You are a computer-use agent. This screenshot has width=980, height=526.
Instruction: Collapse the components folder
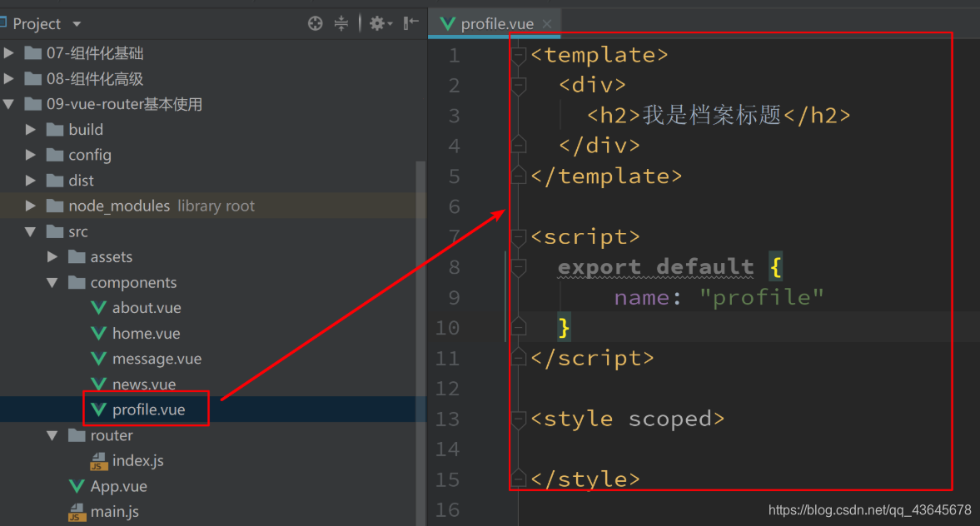pos(52,283)
